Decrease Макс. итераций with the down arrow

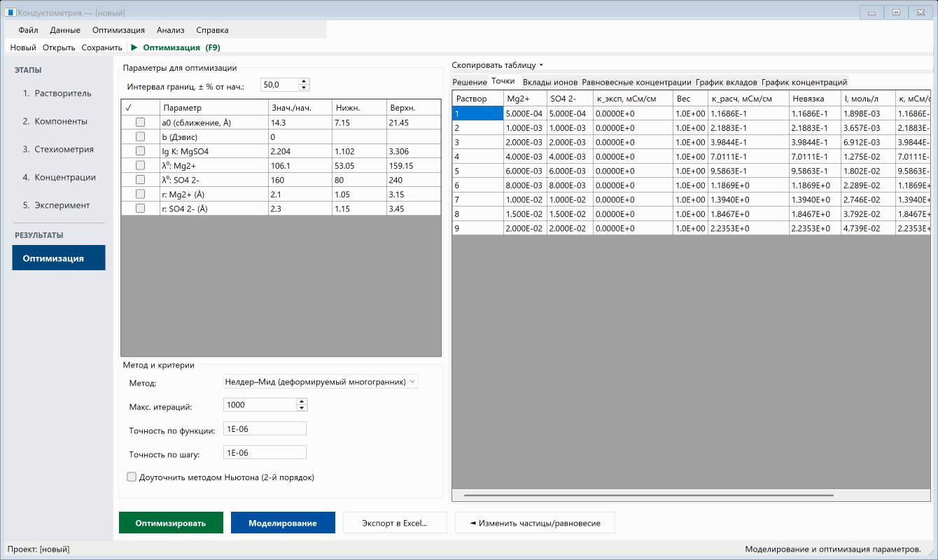[x=302, y=408]
